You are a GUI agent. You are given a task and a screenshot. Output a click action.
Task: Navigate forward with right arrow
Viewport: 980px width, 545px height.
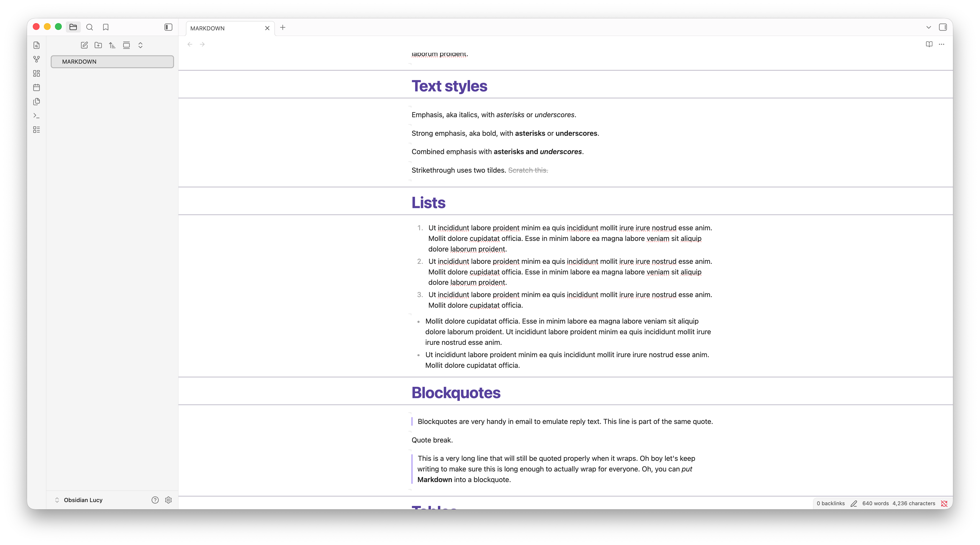202,45
